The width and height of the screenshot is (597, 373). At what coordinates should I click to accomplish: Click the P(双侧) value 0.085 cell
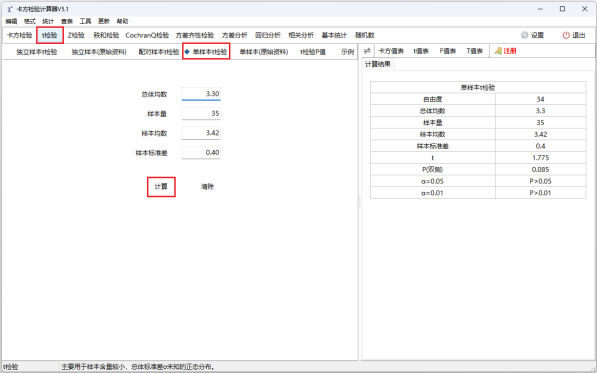click(x=540, y=169)
